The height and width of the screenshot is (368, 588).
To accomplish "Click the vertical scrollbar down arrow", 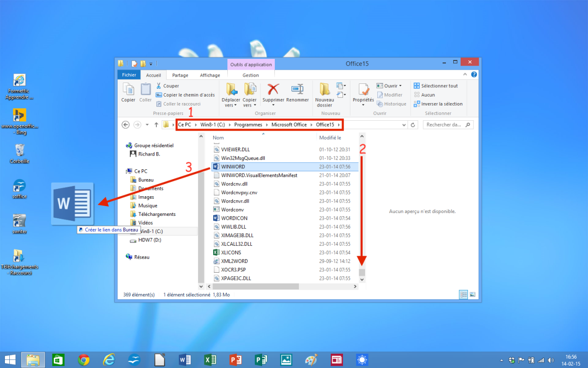I will [362, 279].
